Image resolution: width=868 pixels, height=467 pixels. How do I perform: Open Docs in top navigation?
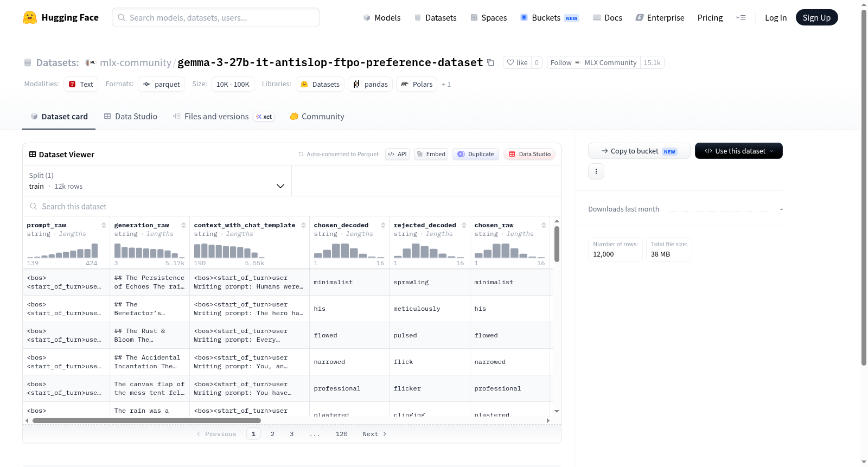pyautogui.click(x=608, y=17)
